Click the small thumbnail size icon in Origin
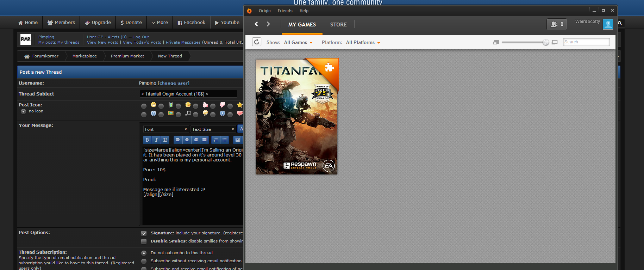The width and height of the screenshot is (644, 270). pyautogui.click(x=496, y=42)
